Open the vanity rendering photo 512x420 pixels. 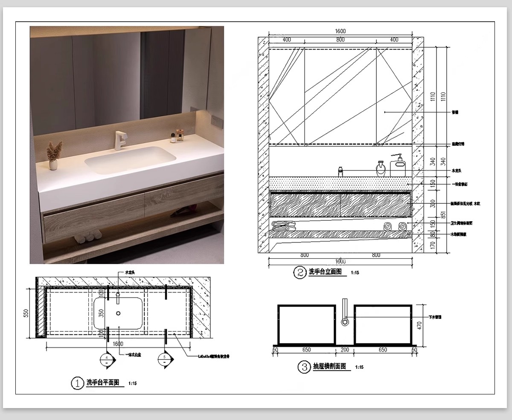coord(127,145)
